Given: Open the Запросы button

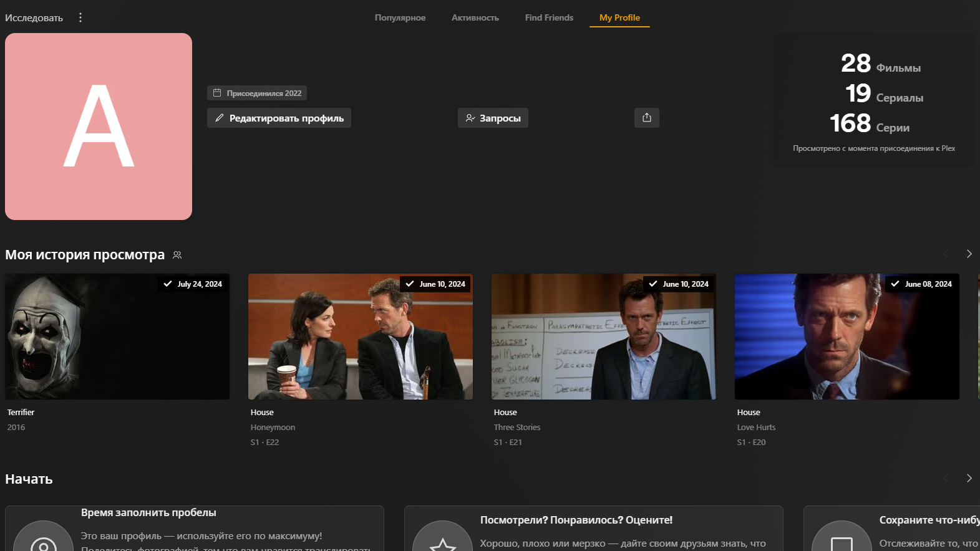Looking at the screenshot, I should (493, 118).
